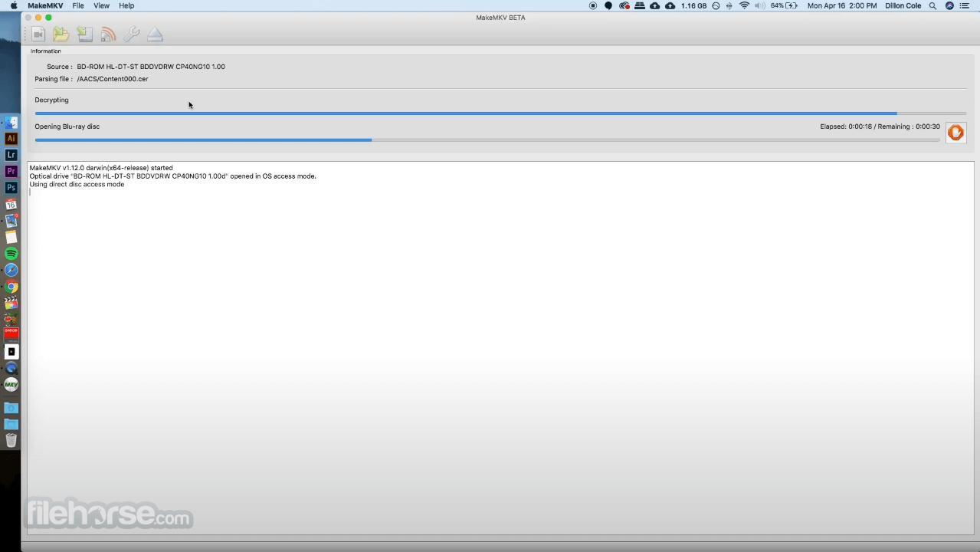This screenshot has width=980, height=552.
Task: Open Spotify from the Dock
Action: [x=11, y=254]
